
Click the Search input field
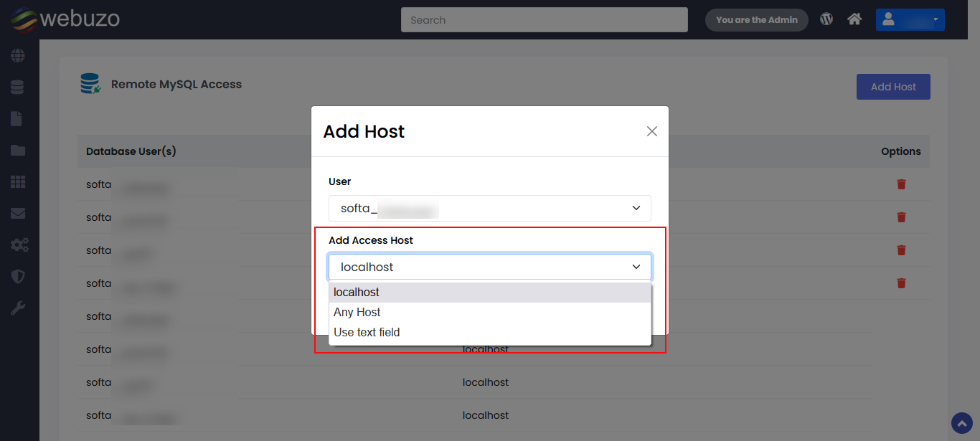tap(544, 20)
